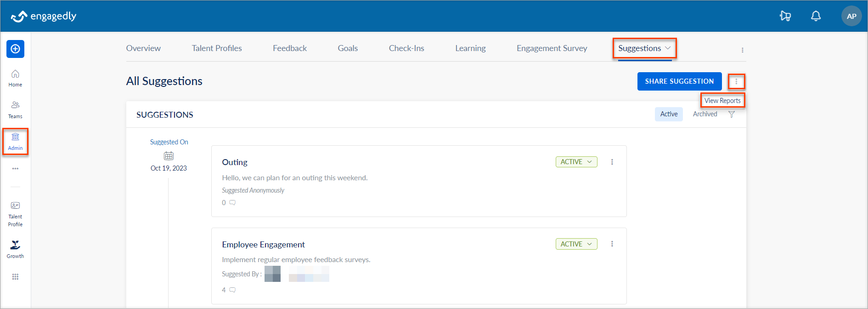Click the filter funnel icon

click(732, 114)
